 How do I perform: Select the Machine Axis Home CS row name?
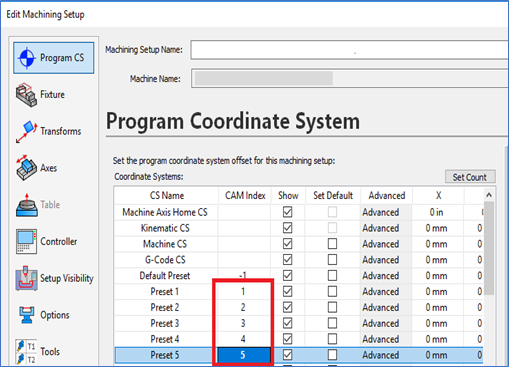165,212
